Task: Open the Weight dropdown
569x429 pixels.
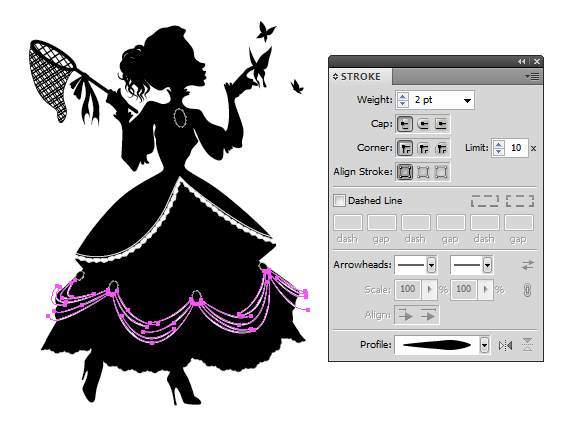Action: [467, 101]
